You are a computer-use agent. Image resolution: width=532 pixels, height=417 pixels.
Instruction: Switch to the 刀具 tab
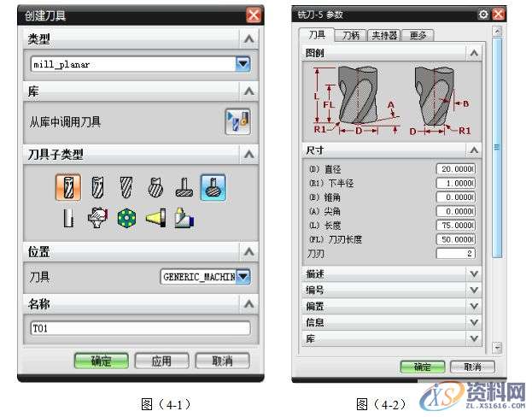pos(317,35)
